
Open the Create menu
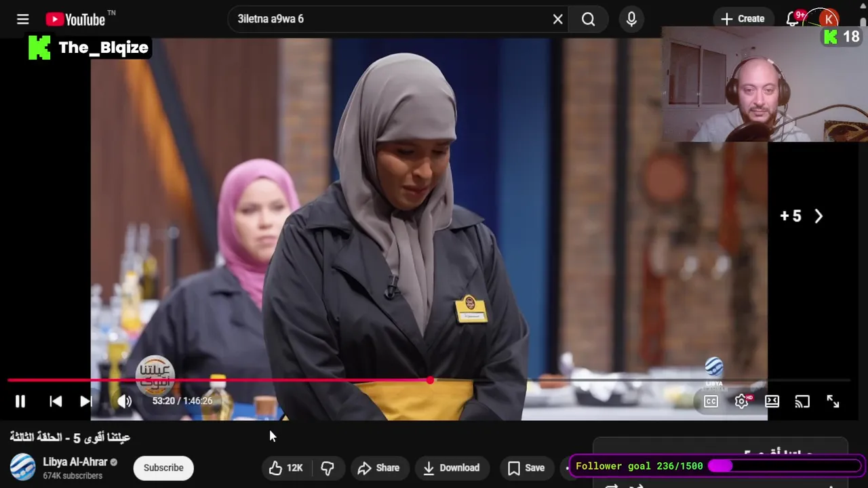pos(743,19)
